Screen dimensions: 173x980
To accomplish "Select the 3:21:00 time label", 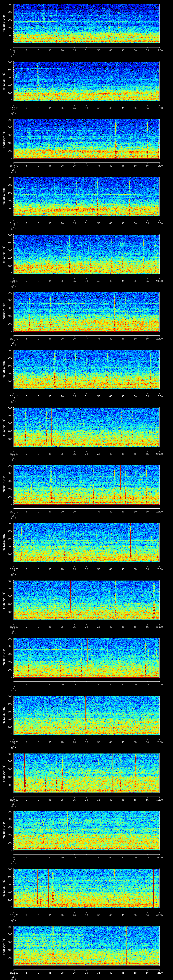I will (14, 339).
